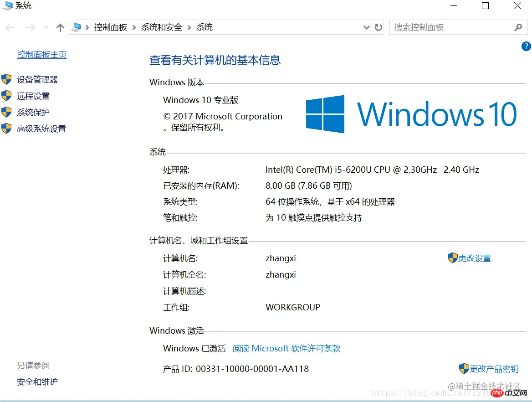Viewport: 532px width, 402px height.
Task: Click the refresh icon in address bar
Action: coord(379,27)
